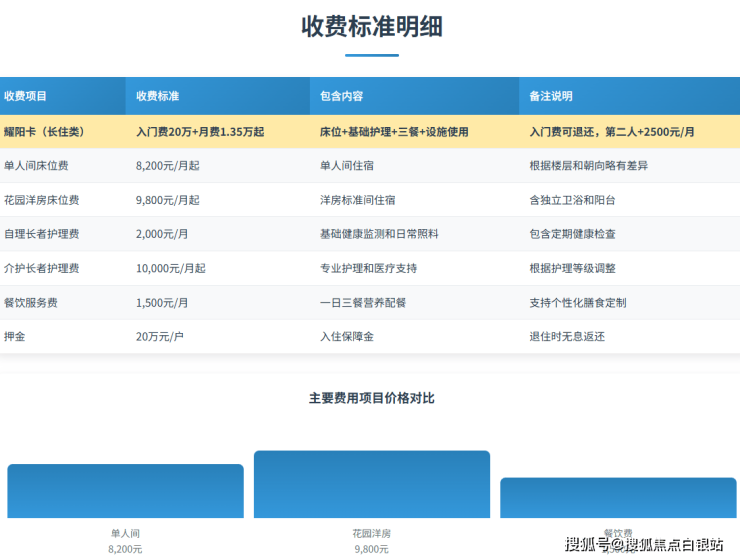Click the 收费项目 column header
740x560 pixels.
26,97
